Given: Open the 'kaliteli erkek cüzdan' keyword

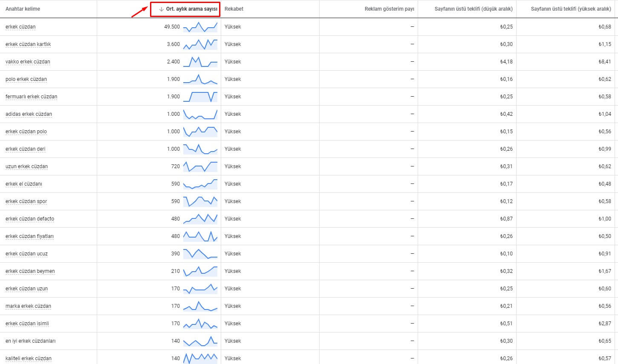Looking at the screenshot, I should click(29, 358).
